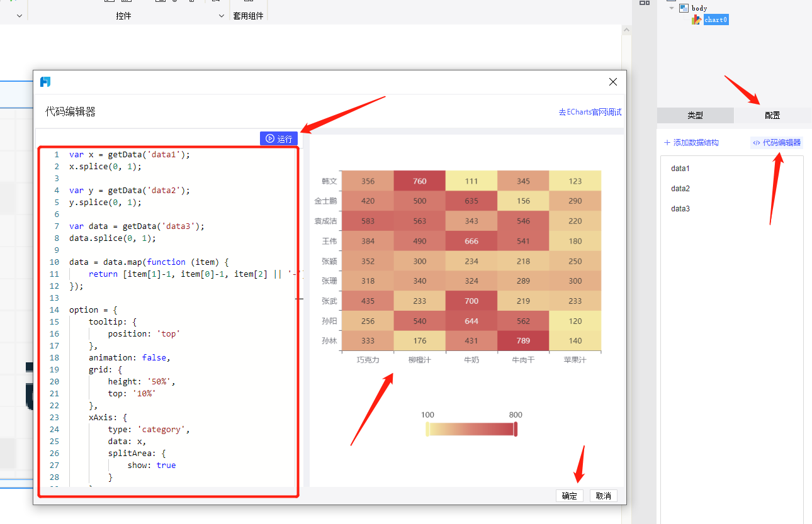
Task: Click the small dropdown arrow at far left toolbar
Action: coord(19,16)
